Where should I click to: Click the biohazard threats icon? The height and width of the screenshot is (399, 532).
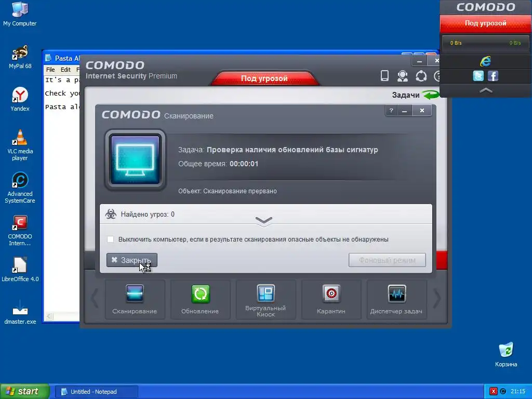click(111, 214)
